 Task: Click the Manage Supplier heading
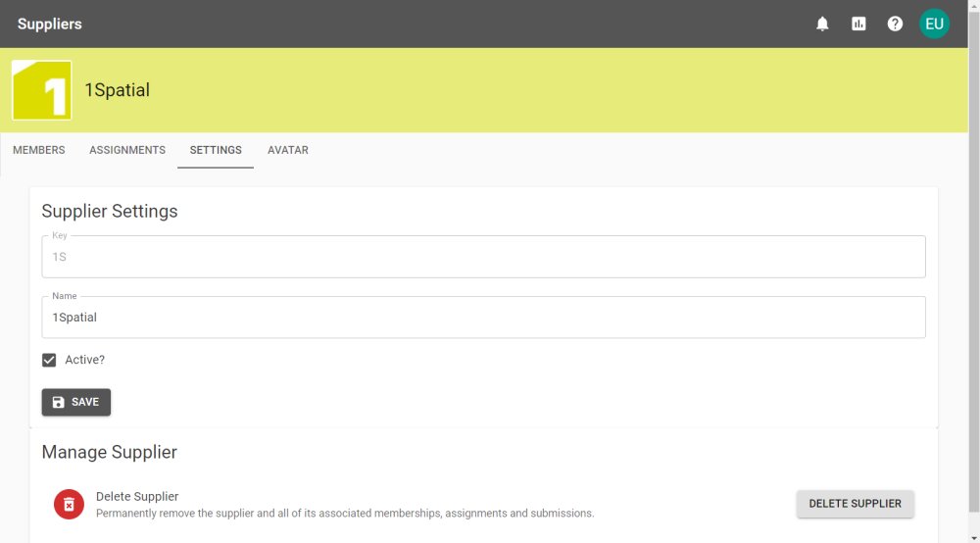point(110,452)
